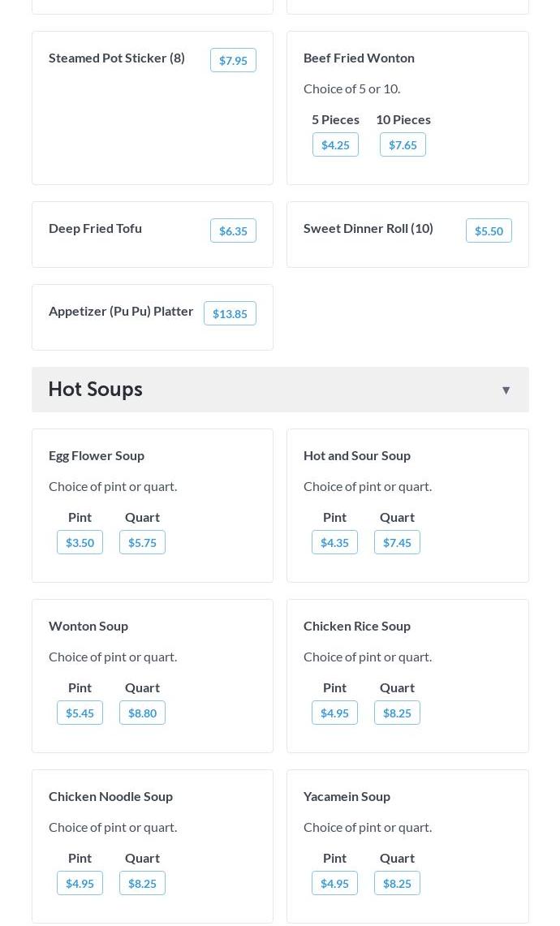Select 10 Pieces Beef Fried Wonton $7.65
The width and height of the screenshot is (560, 926).
pos(403,144)
